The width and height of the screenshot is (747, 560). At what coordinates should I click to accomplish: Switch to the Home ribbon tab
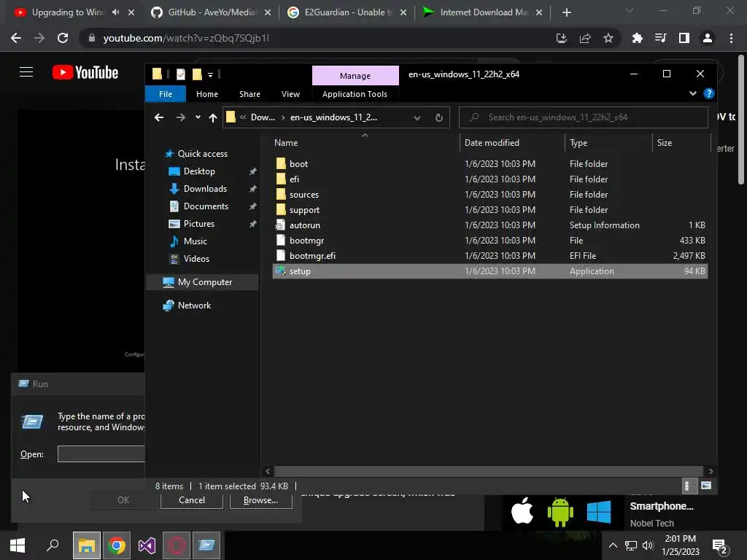pos(206,94)
